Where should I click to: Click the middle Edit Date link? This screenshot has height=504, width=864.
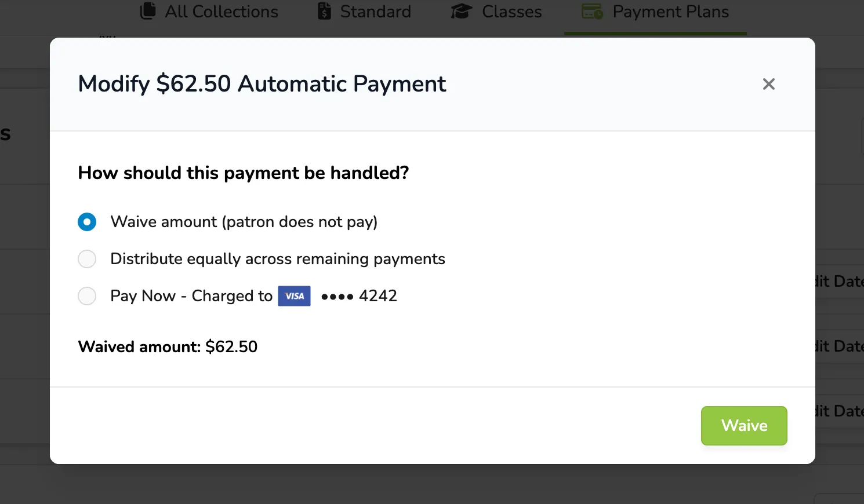pyautogui.click(x=840, y=346)
